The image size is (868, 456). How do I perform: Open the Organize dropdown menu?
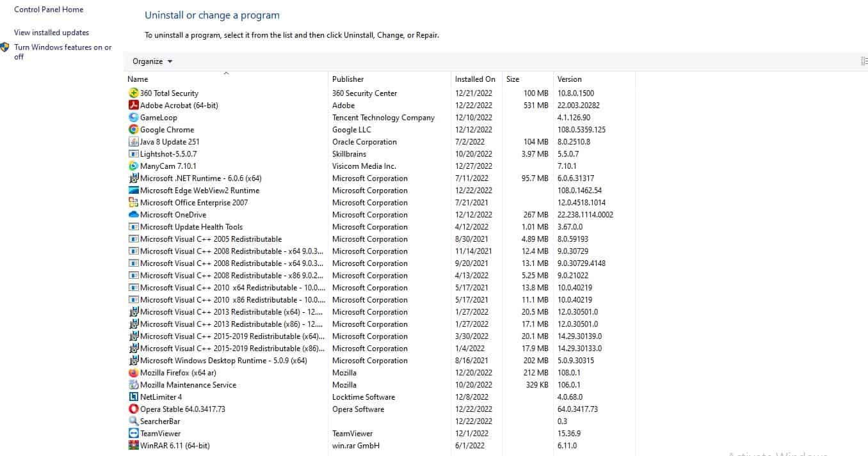tap(152, 61)
